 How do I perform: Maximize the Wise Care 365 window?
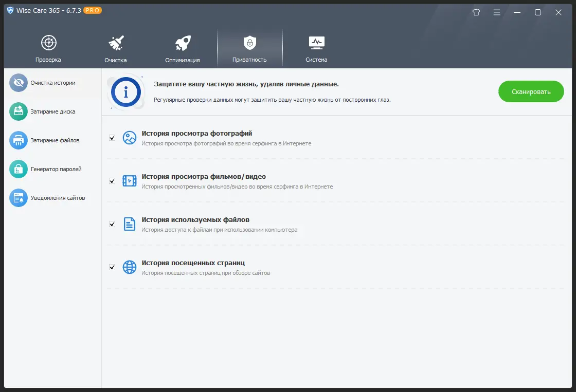538,12
